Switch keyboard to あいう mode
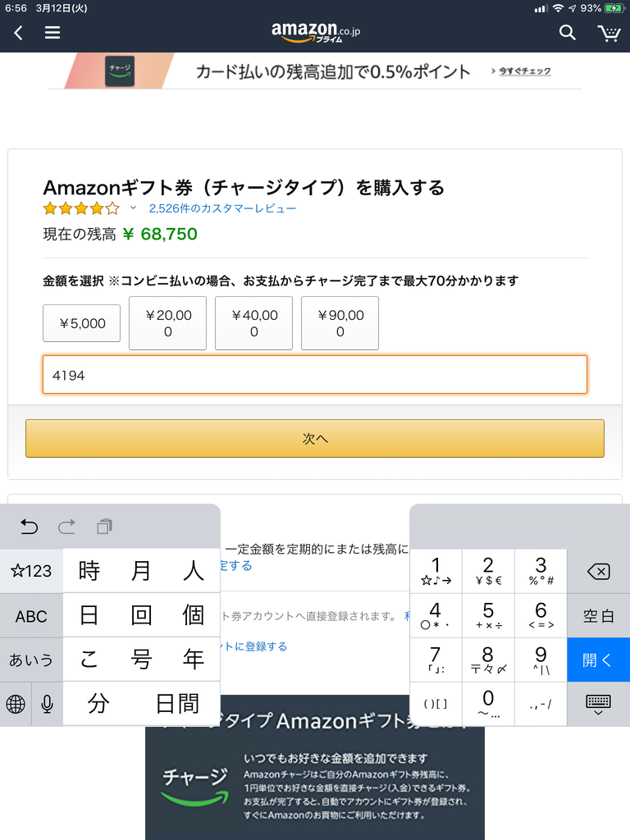 31,660
